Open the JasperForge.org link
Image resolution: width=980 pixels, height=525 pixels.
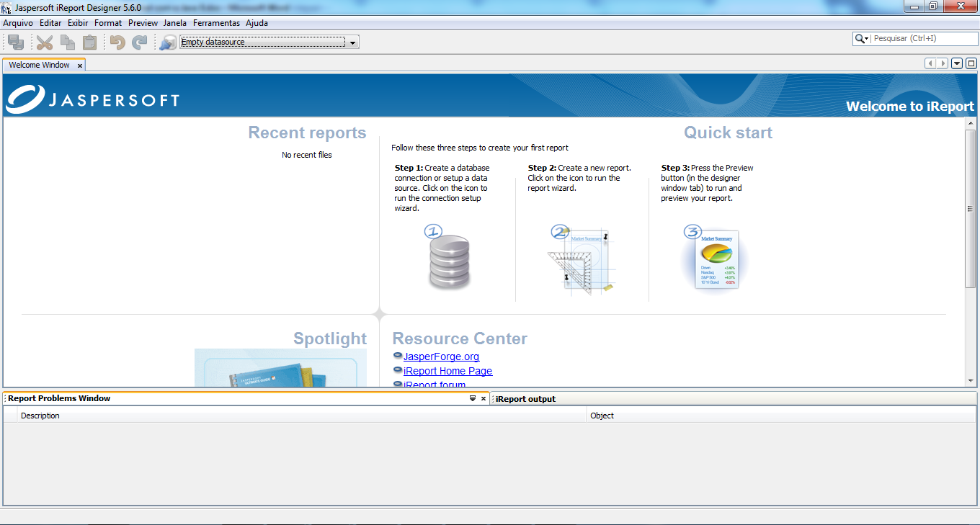(x=441, y=356)
